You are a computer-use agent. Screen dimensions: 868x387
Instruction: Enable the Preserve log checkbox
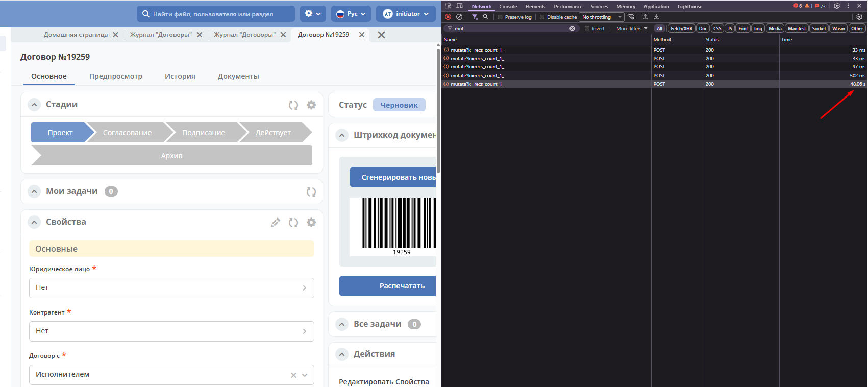coord(501,17)
